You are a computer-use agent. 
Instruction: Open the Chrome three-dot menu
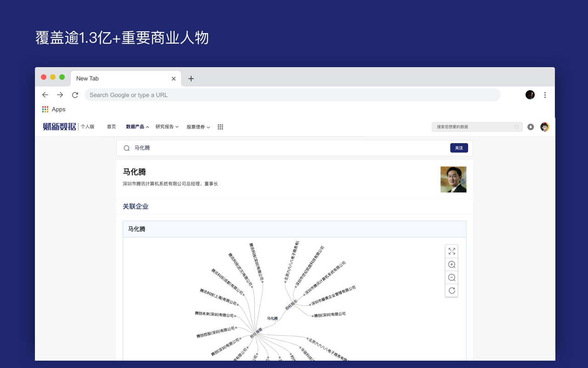545,95
